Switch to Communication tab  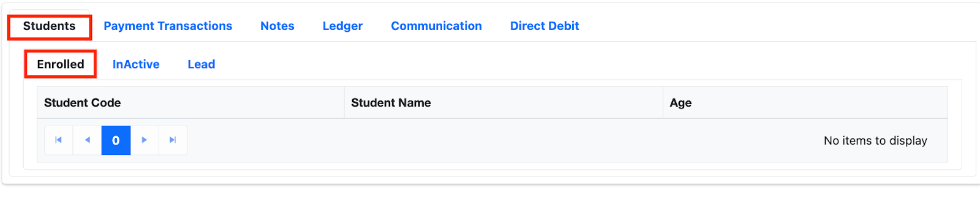point(437,26)
